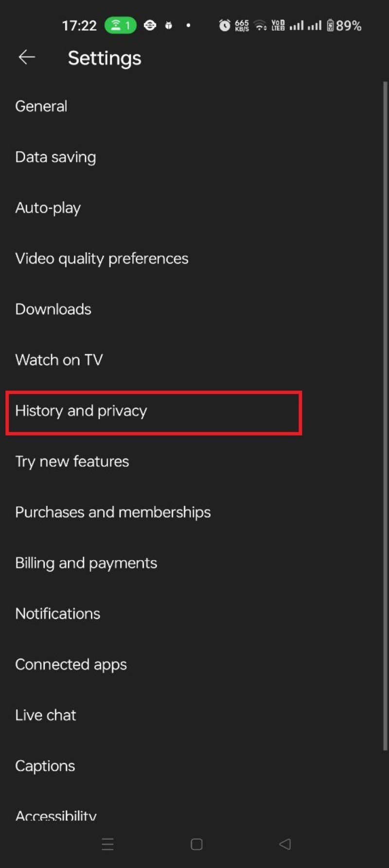Open Video quality preferences
This screenshot has width=389, height=868.
click(102, 258)
